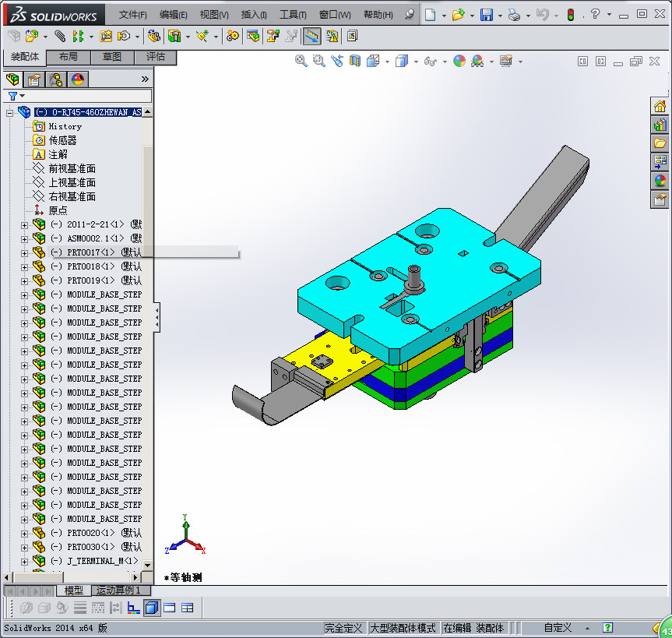Open the SolidWorks Resources home icon

click(x=660, y=106)
